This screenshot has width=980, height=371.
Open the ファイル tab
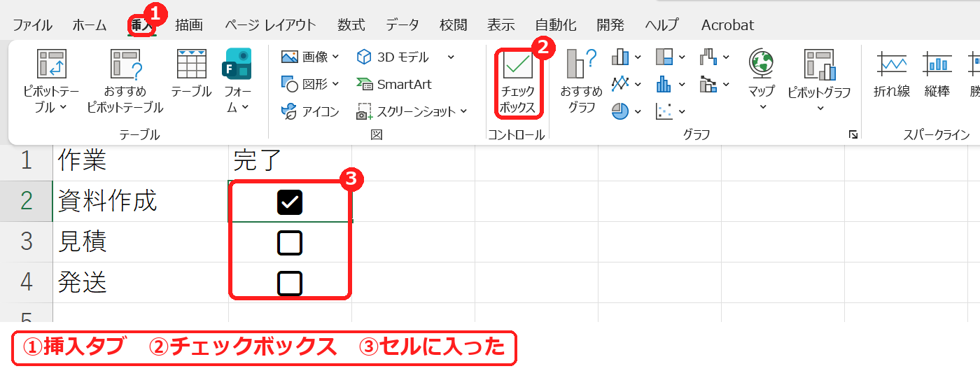click(32, 25)
